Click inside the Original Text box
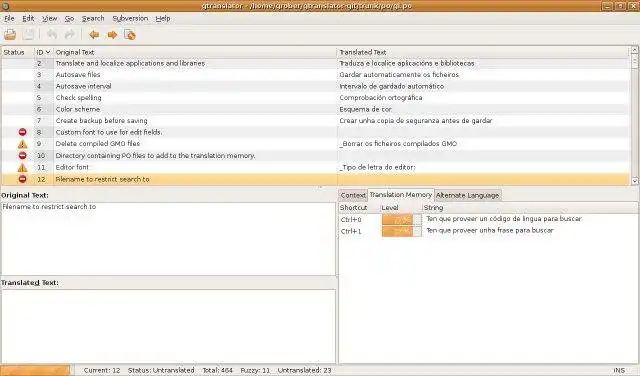Viewport: 640px width, 376px height. [x=168, y=238]
